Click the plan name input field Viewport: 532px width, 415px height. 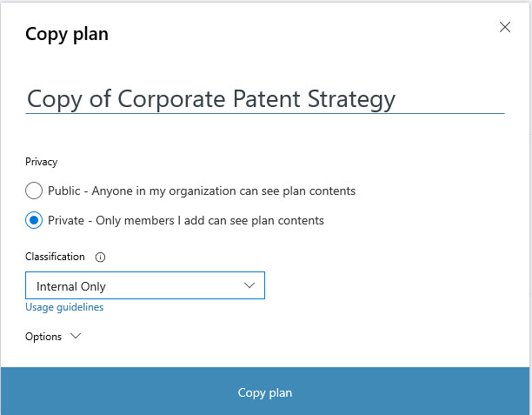click(264, 99)
